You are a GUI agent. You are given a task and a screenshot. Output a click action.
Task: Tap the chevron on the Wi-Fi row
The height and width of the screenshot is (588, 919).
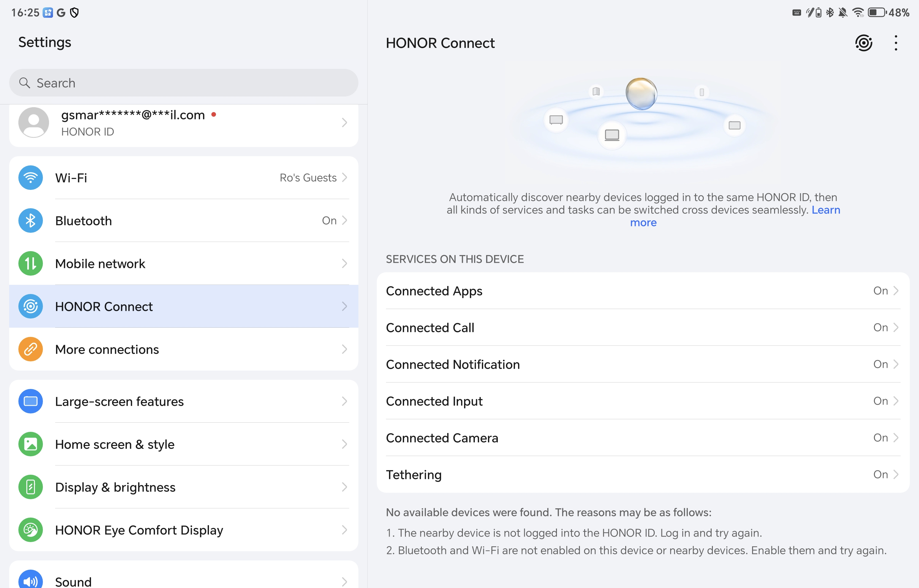click(x=345, y=178)
